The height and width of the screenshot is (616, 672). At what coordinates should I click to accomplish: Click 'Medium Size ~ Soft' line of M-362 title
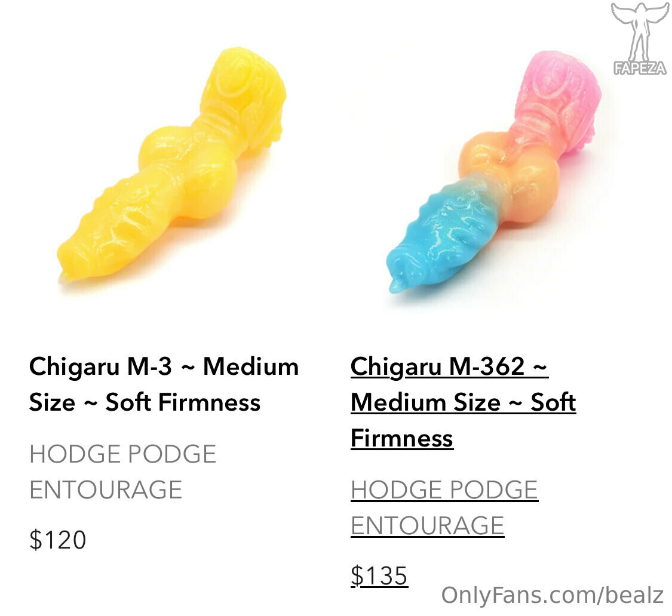(x=463, y=402)
